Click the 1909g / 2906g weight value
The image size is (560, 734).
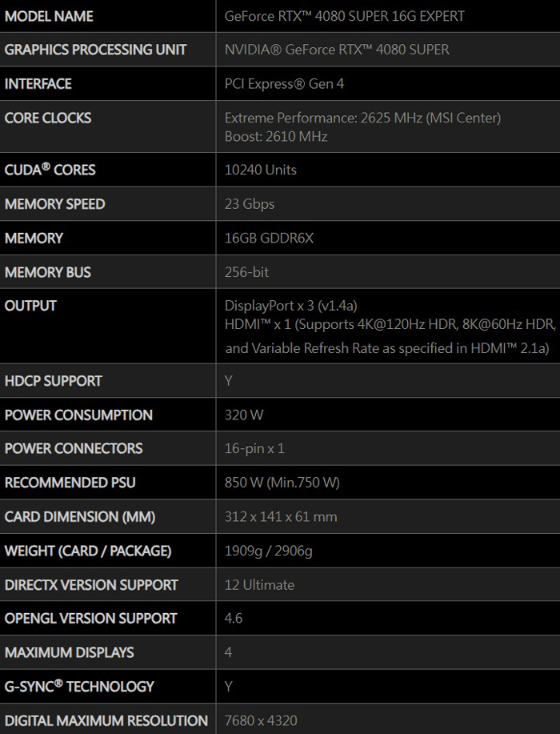tap(269, 551)
